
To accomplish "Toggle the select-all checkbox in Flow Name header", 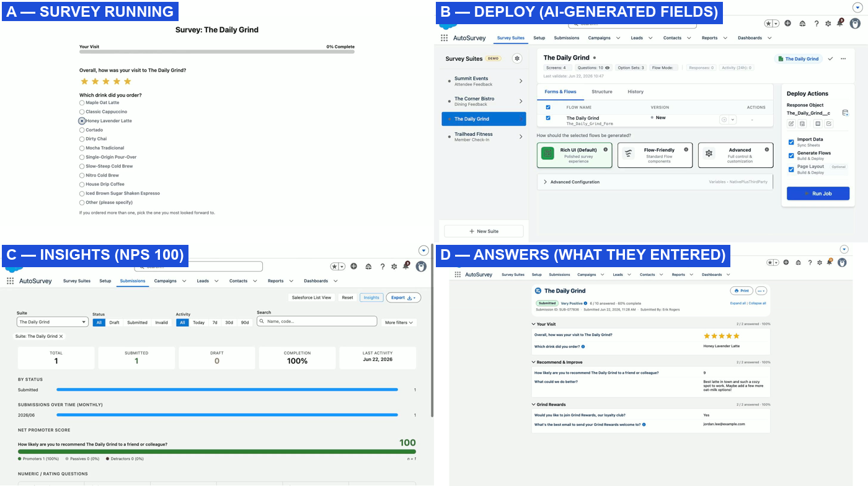I will (x=547, y=107).
